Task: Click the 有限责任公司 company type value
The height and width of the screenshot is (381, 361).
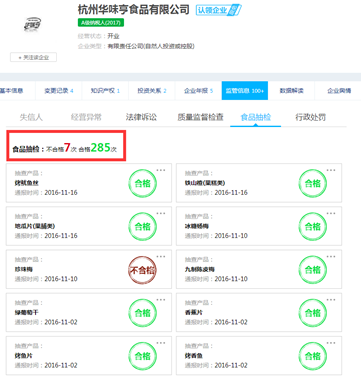Action: click(151, 46)
